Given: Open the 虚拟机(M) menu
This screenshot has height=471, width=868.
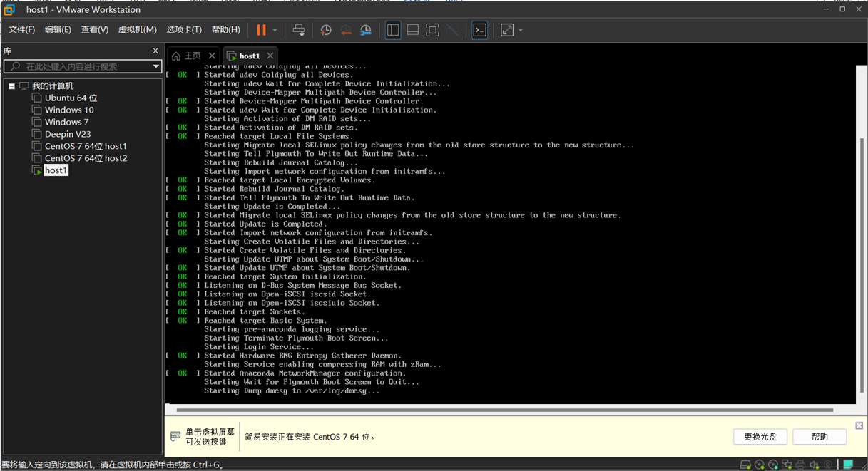Looking at the screenshot, I should (x=137, y=30).
